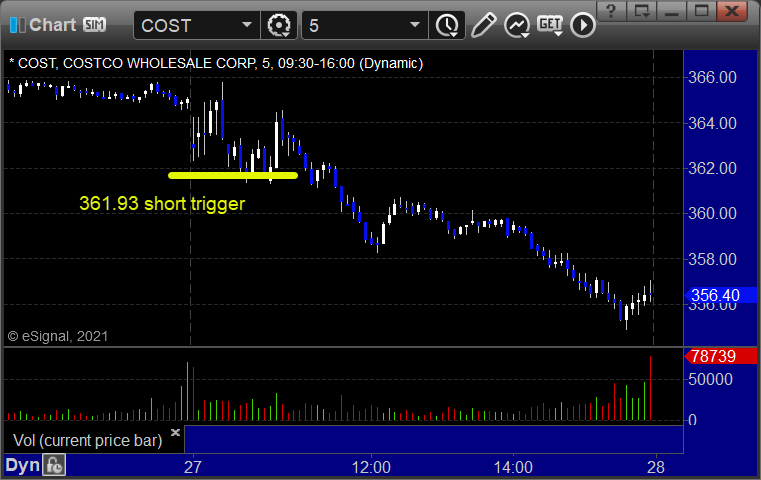This screenshot has width=761, height=480.
Task: Click the SIM mode badge
Action: click(x=94, y=24)
